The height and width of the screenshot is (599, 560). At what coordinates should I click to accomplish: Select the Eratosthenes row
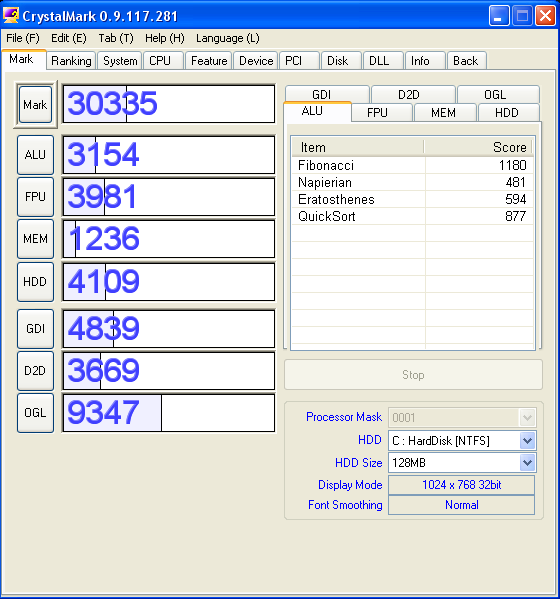point(413,199)
